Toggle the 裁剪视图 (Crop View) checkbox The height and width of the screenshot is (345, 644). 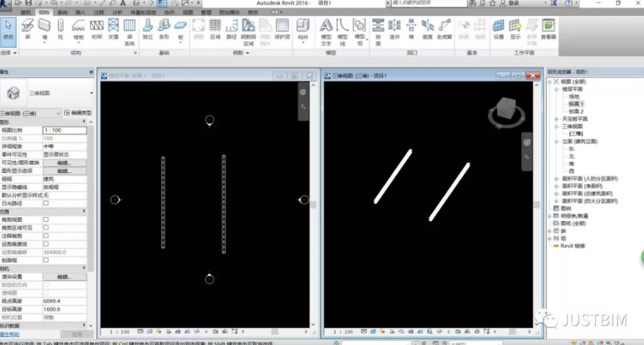tap(46, 220)
